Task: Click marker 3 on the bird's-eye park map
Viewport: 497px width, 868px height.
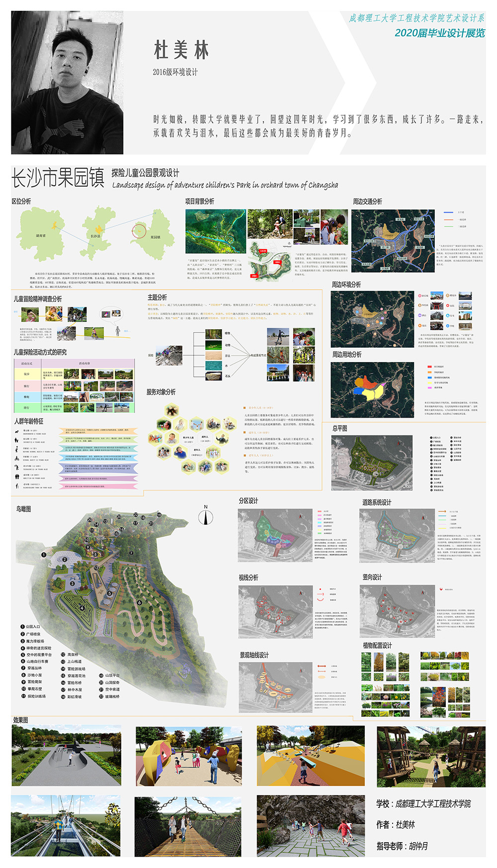Action: tap(72, 583)
